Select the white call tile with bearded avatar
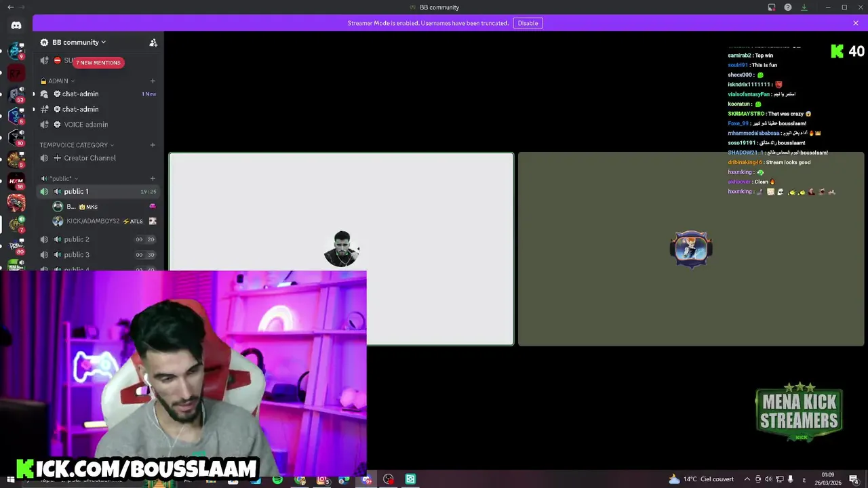 [341, 249]
